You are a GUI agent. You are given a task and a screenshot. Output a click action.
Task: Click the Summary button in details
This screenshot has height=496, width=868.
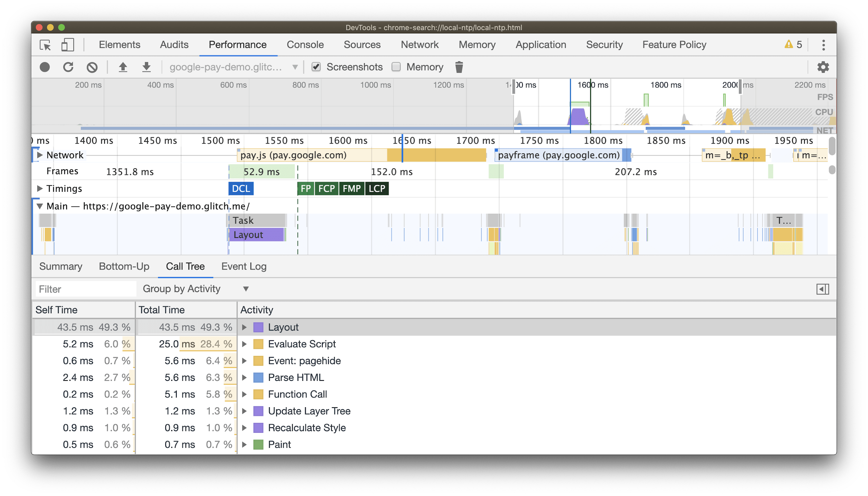pos(60,266)
